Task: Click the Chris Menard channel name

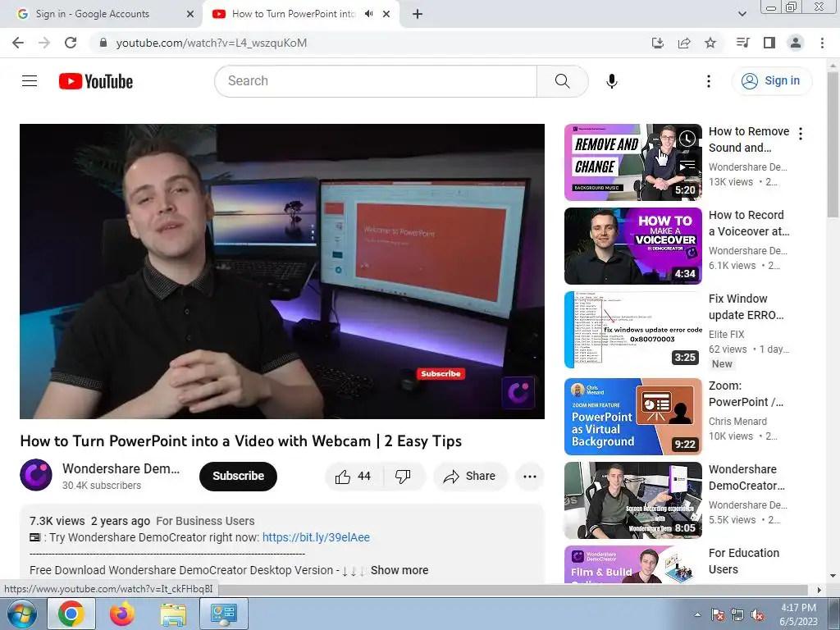Action: click(x=737, y=421)
